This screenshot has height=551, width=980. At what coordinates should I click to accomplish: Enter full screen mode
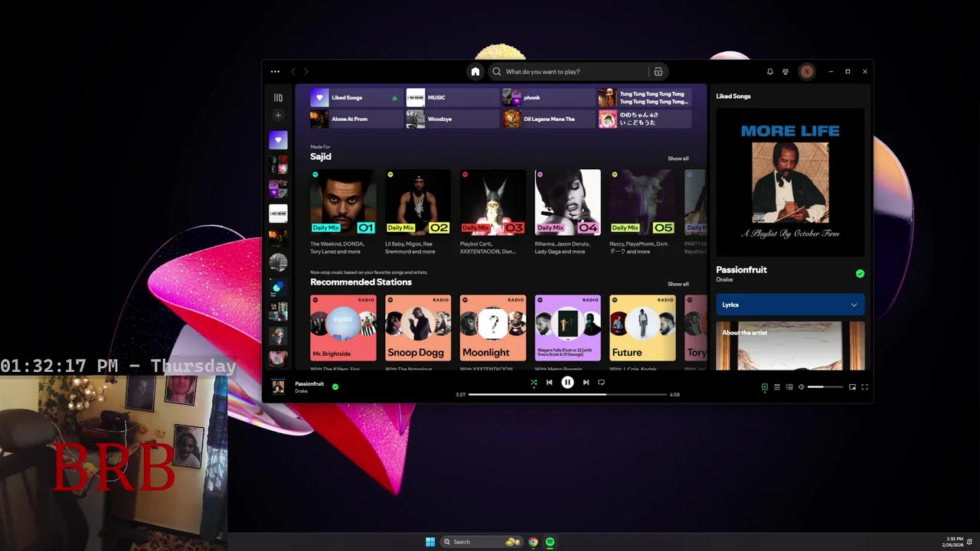tap(864, 387)
